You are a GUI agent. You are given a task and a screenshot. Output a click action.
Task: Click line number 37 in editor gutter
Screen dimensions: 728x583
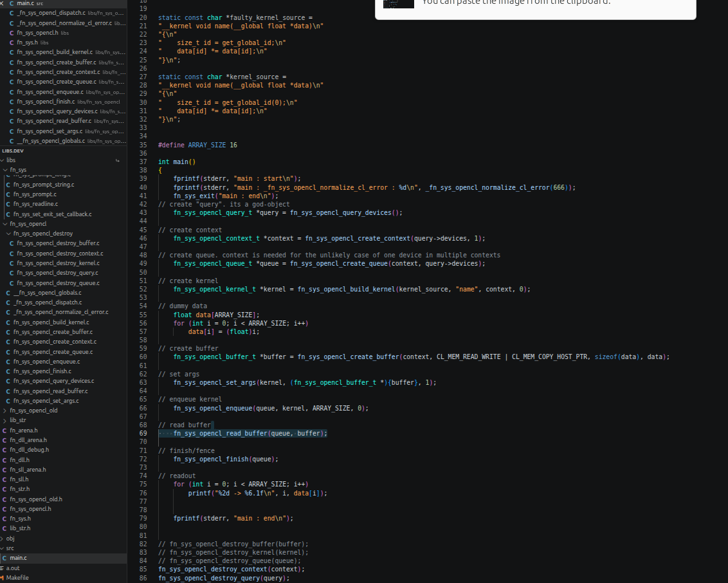coord(143,162)
